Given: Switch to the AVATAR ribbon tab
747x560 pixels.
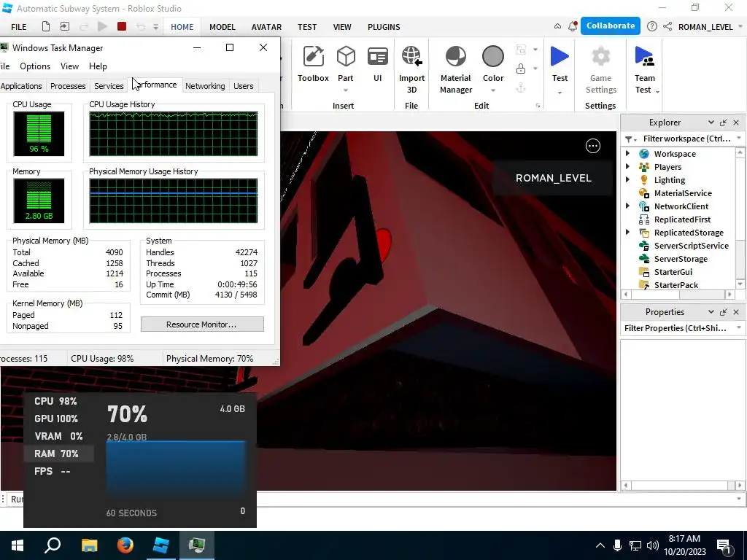Looking at the screenshot, I should [266, 27].
